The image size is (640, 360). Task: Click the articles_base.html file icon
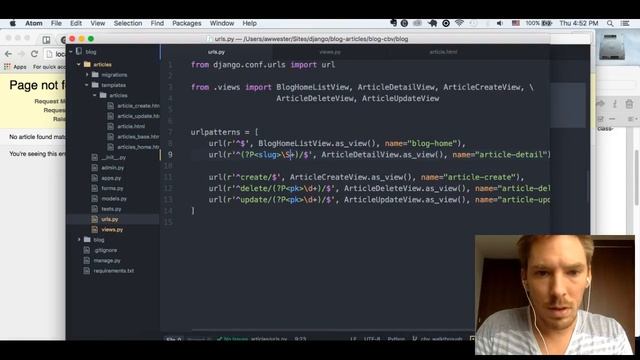click(110, 136)
